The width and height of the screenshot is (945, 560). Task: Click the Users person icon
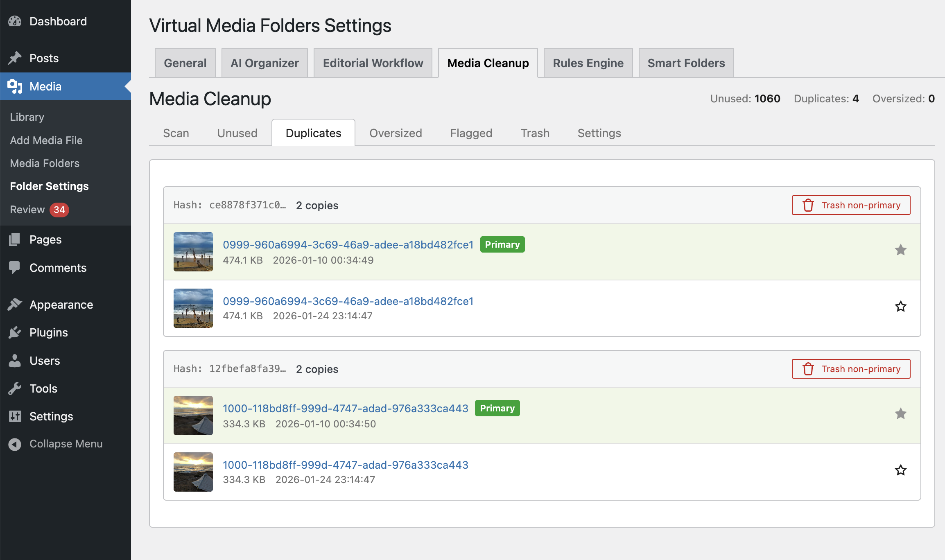pos(15,361)
